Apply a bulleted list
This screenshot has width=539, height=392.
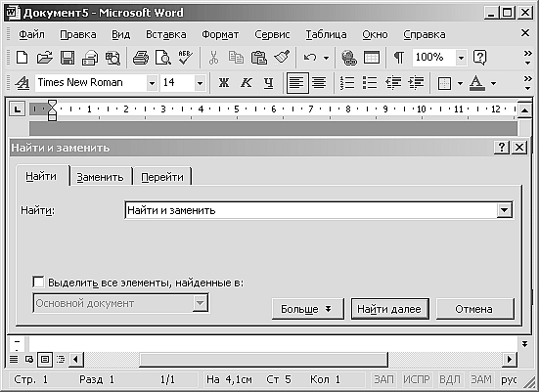click(370, 82)
